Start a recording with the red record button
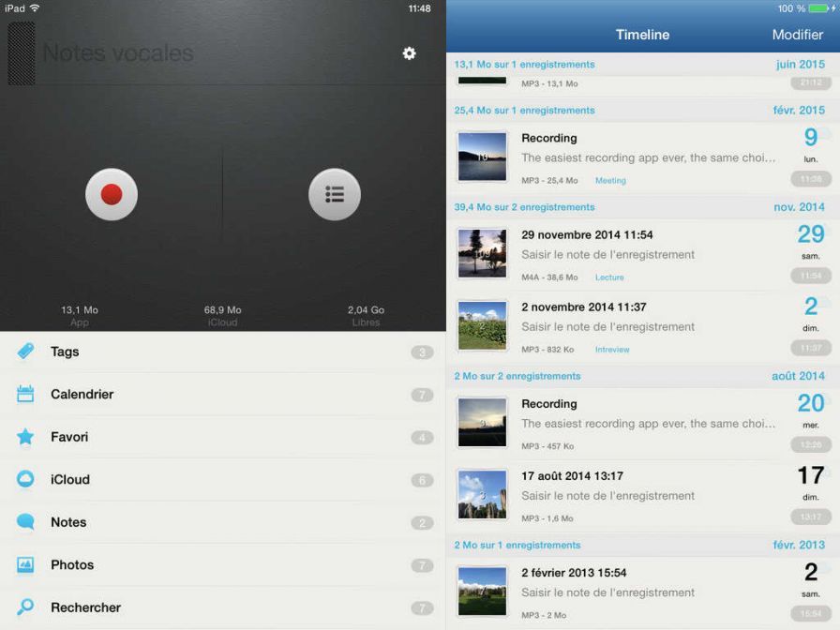The width and height of the screenshot is (840, 630). pos(112,194)
